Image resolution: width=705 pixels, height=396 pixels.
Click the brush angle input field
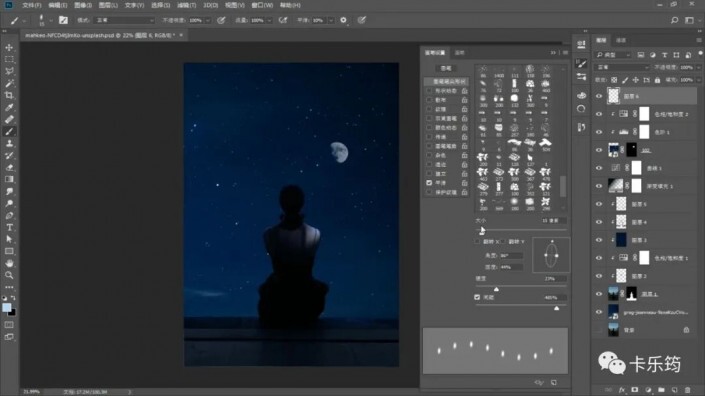pos(511,256)
